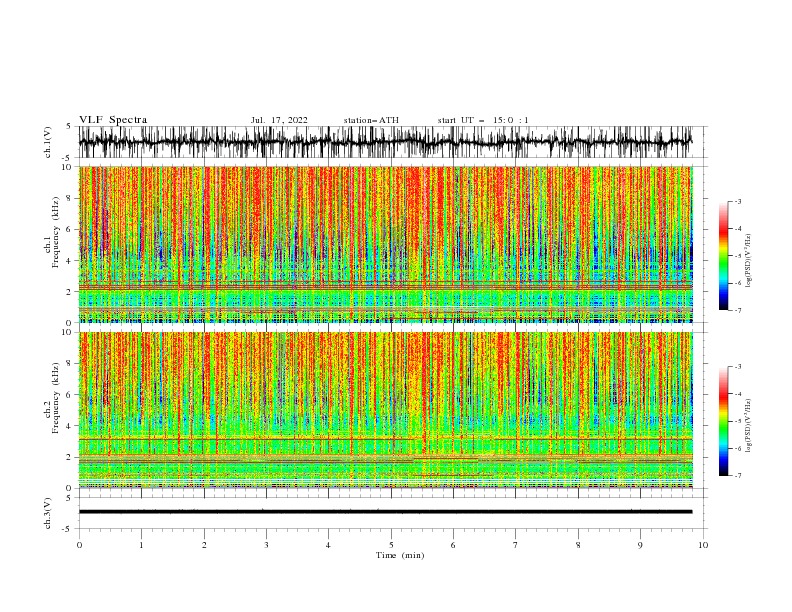Screen dimensions: 792x612
Task: Click the "ch.1 Frequency (kHz)" axis label
Action: pyautogui.click(x=52, y=233)
